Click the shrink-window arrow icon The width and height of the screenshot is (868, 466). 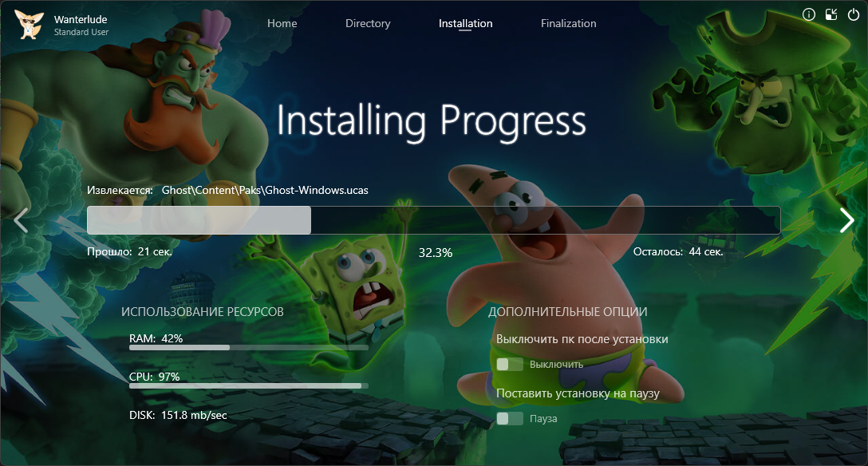click(831, 14)
